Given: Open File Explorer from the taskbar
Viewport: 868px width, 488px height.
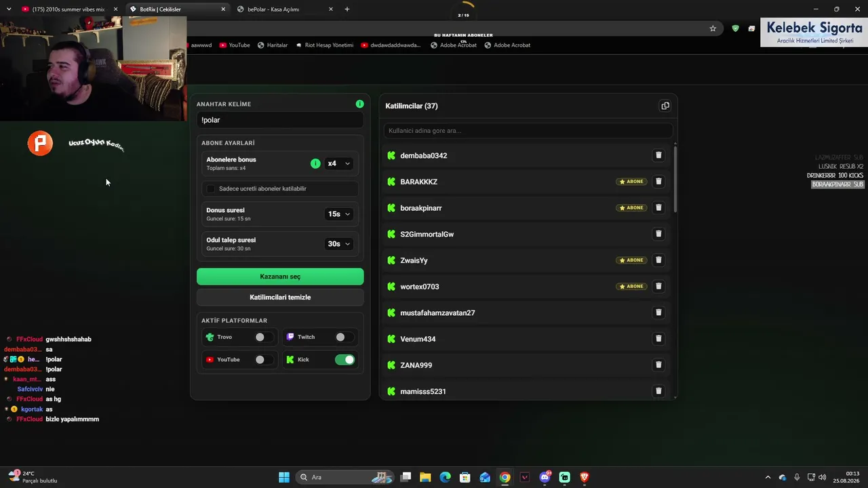Looking at the screenshot, I should coord(425,477).
